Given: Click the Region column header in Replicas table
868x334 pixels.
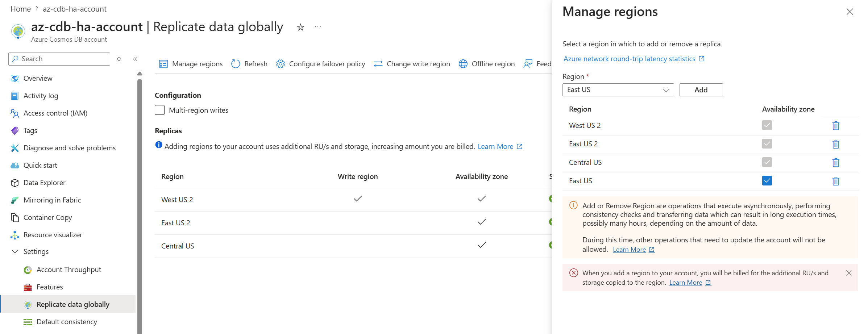Looking at the screenshot, I should coord(173,176).
